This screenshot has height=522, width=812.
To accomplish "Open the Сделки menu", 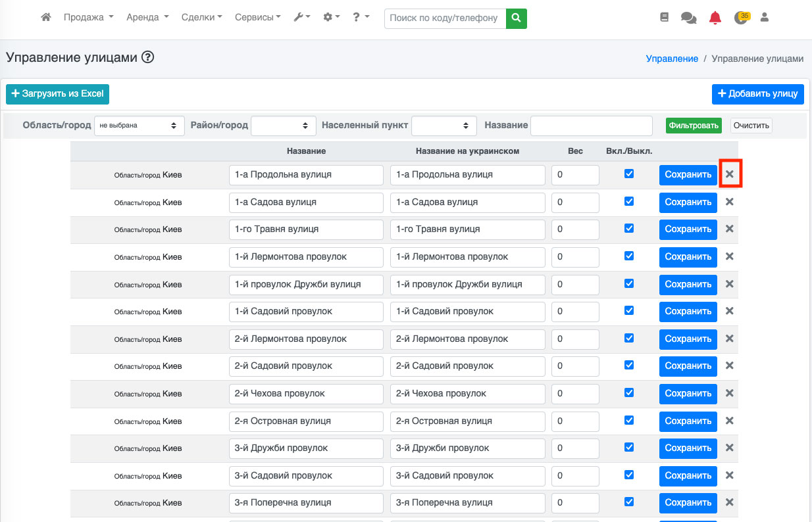I will 201,18.
